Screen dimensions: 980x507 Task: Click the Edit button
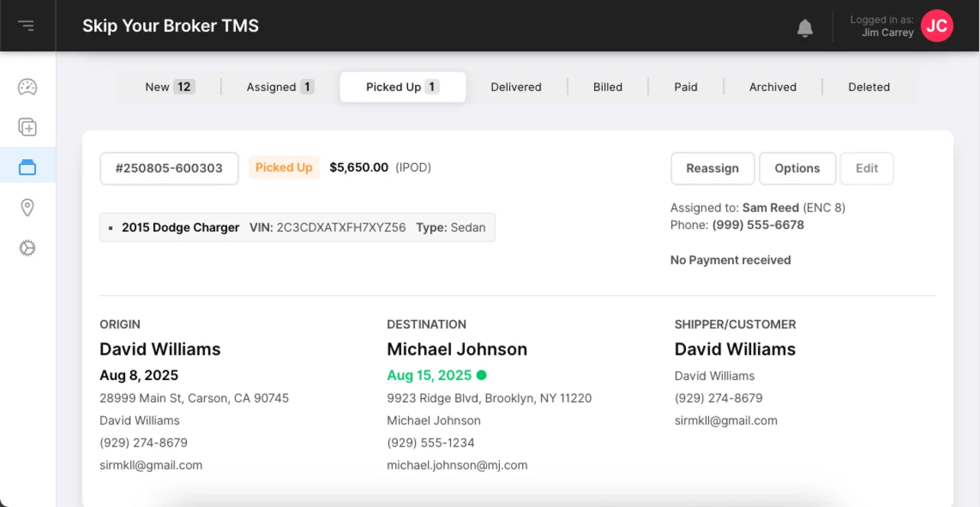coord(867,168)
